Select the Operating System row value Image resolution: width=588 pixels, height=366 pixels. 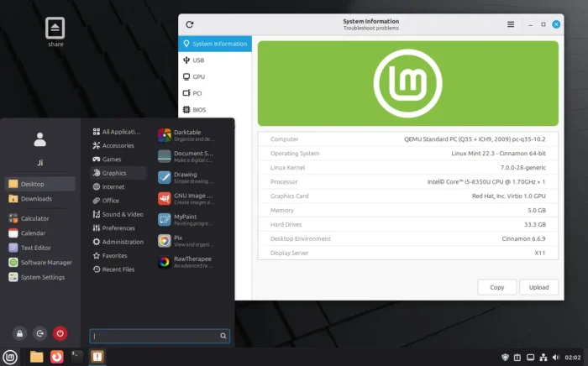click(x=498, y=154)
